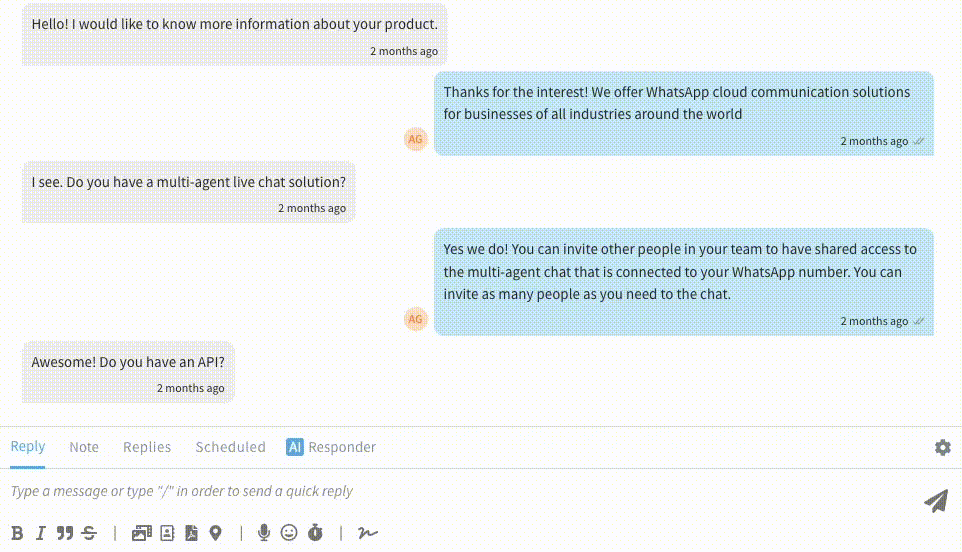Add signature with squiggle icon
The image size is (962, 552).
pyautogui.click(x=367, y=533)
